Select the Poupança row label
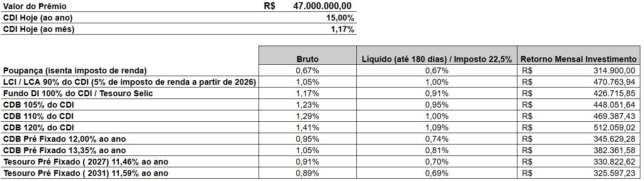Screen dimensions: 644x181 [x=75, y=71]
